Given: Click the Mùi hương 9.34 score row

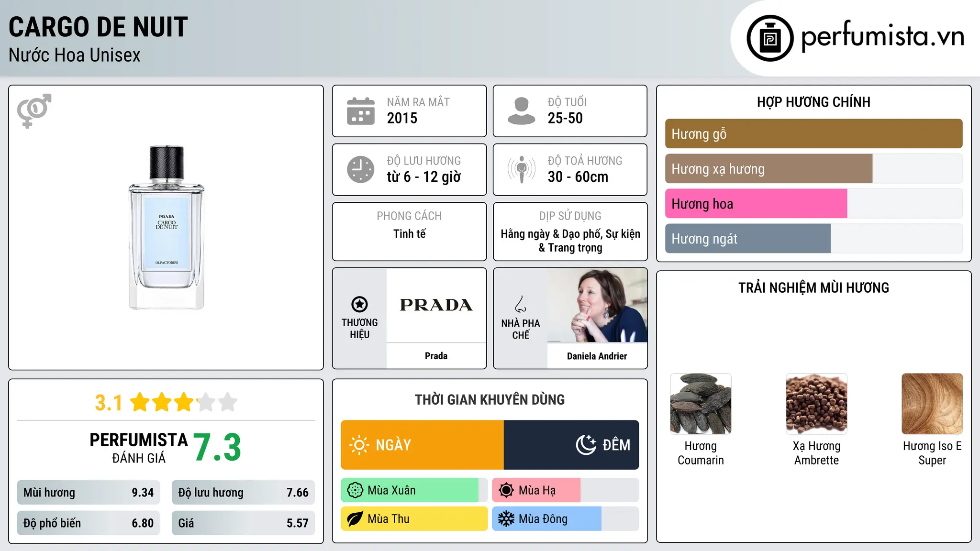Looking at the screenshot, I should coord(89,493).
